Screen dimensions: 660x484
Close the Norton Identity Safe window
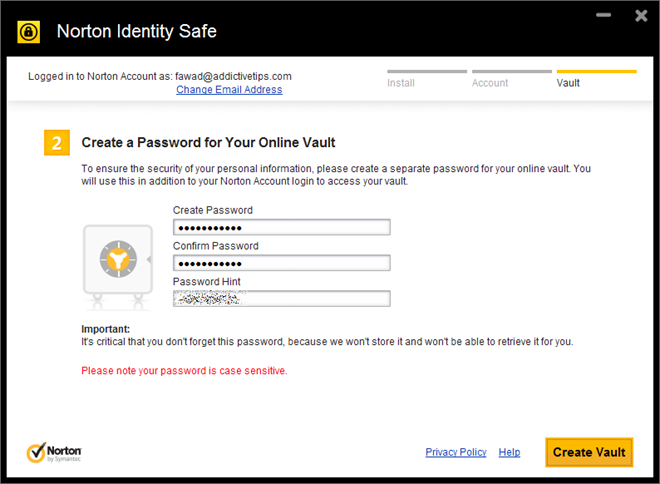[x=641, y=16]
